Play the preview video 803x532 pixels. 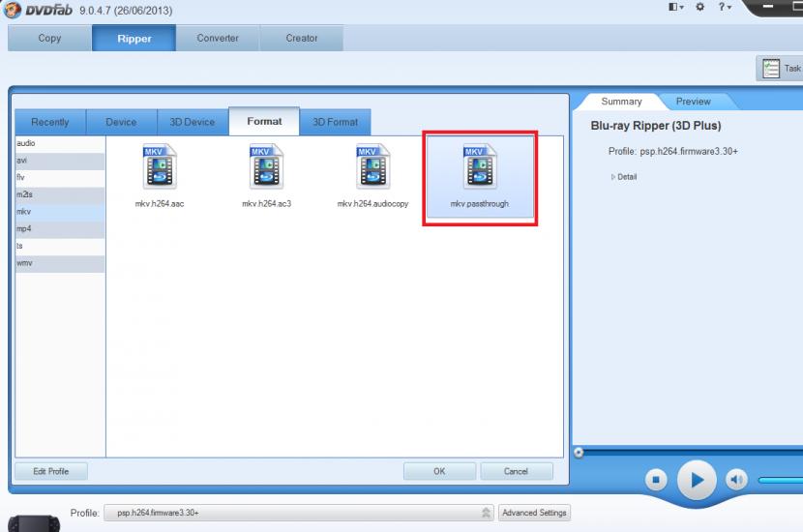(697, 481)
